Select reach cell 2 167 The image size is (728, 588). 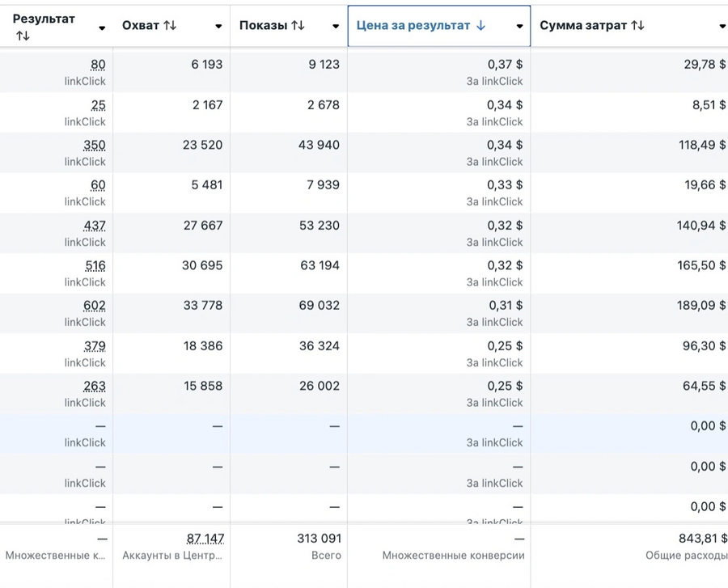[x=208, y=105]
